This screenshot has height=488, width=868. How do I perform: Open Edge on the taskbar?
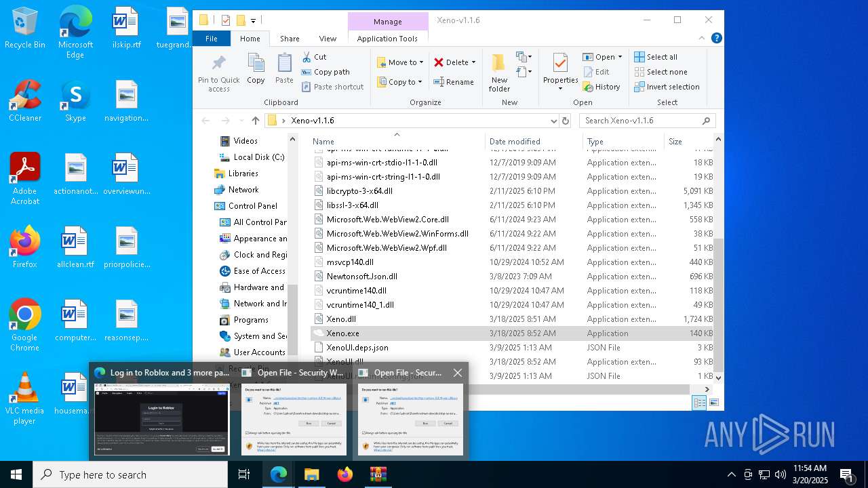click(x=279, y=474)
